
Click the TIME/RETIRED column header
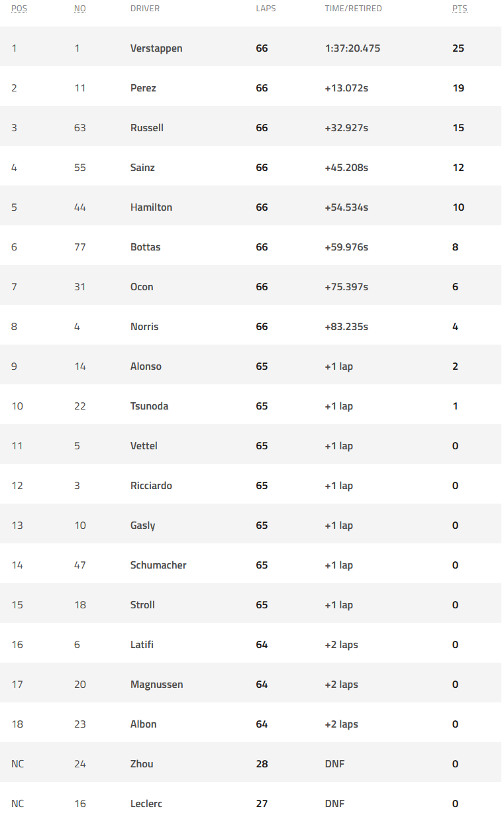click(x=353, y=9)
